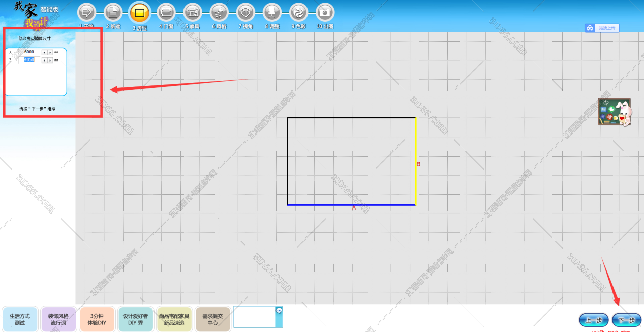Click the wall B value field 4050
This screenshot has height=332, width=644.
29,60
